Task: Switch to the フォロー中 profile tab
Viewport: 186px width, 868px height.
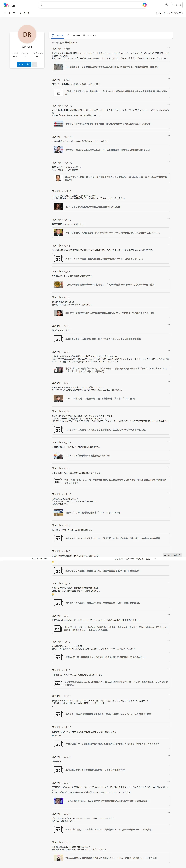Action: (x=90, y=35)
